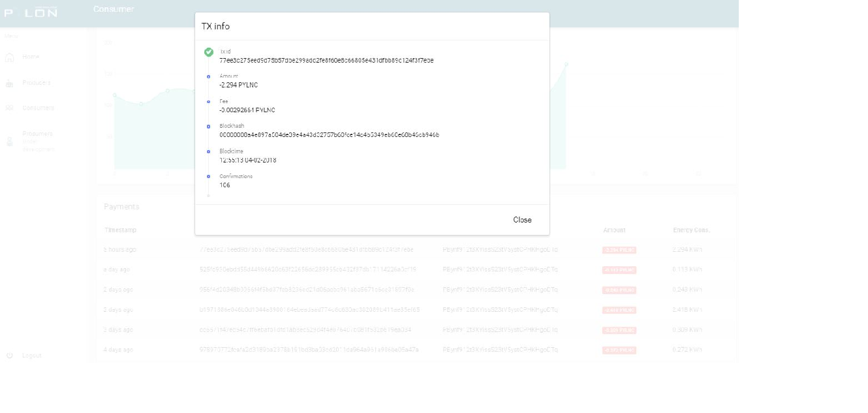The width and height of the screenshot is (868, 413).
Task: Open the payment with txid 978973772fcafa
Action: pos(309,350)
